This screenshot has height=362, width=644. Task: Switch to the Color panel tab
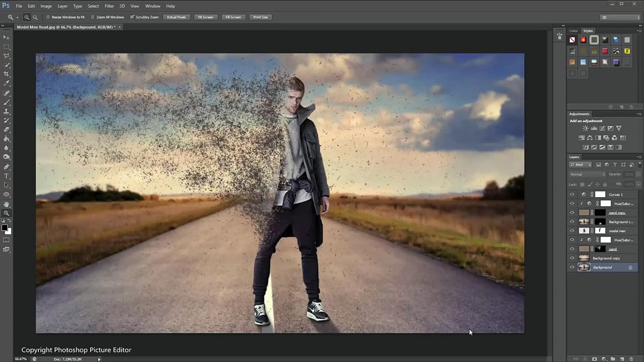573,31
